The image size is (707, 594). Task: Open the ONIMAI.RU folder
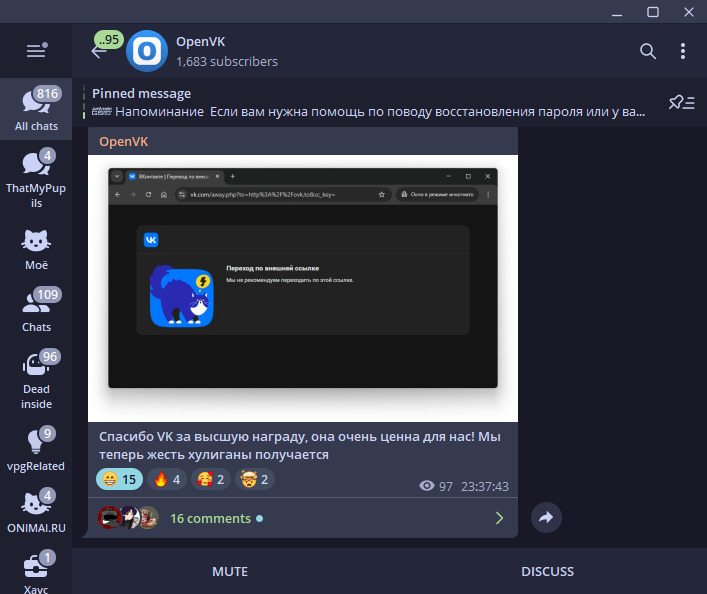36,512
